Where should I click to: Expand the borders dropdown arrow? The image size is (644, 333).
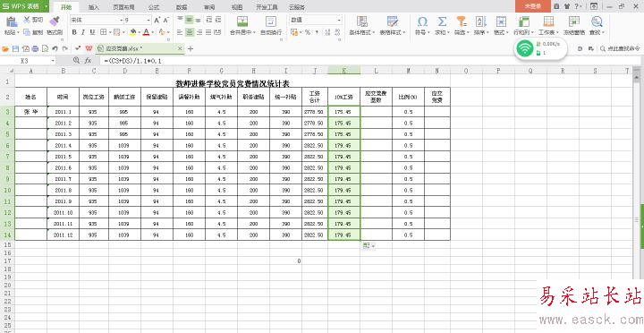point(110,32)
